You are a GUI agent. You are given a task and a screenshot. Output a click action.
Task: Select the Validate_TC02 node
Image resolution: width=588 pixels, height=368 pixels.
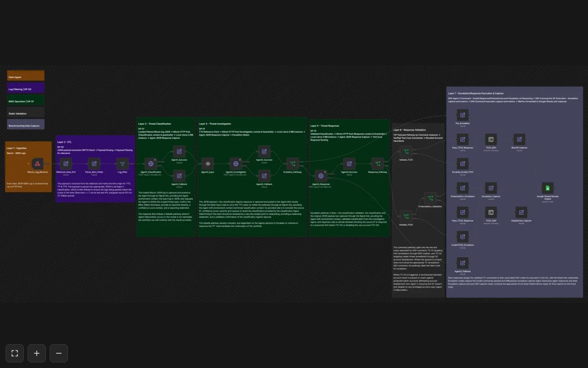[x=406, y=216]
